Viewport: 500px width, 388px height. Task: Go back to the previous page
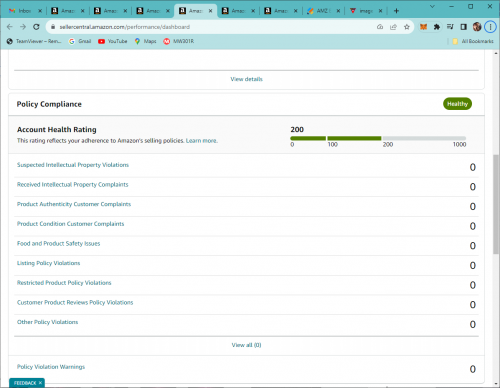(x=9, y=27)
